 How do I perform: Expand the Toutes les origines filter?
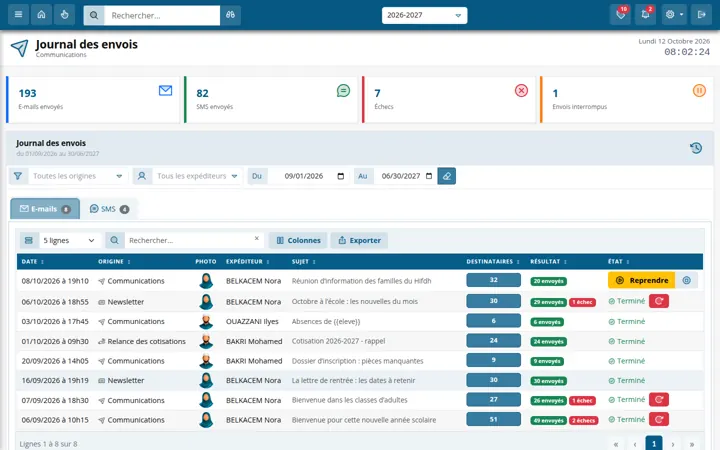coord(77,176)
